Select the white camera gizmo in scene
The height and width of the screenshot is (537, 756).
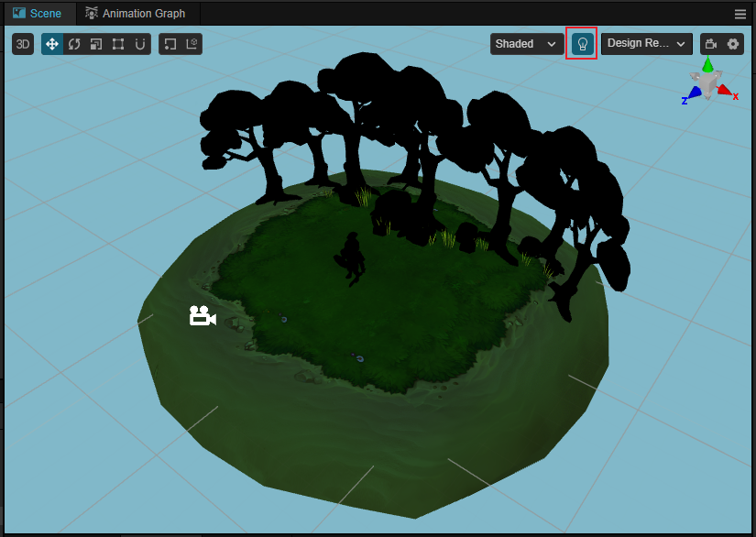point(203,316)
